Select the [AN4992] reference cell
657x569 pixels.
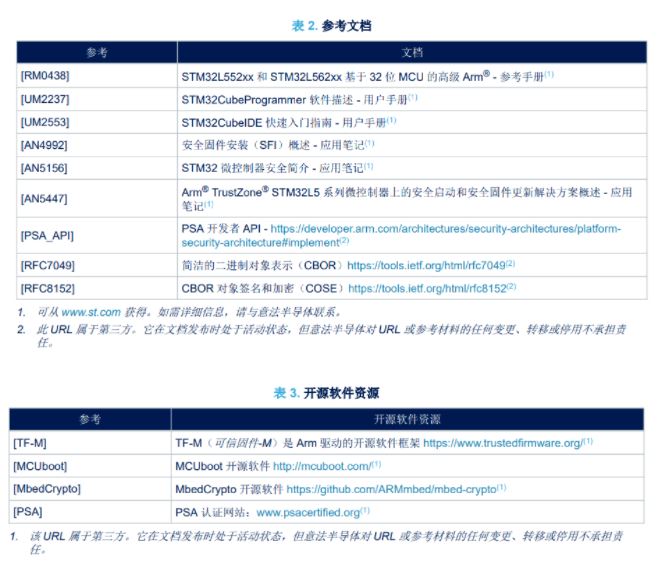(x=97, y=145)
